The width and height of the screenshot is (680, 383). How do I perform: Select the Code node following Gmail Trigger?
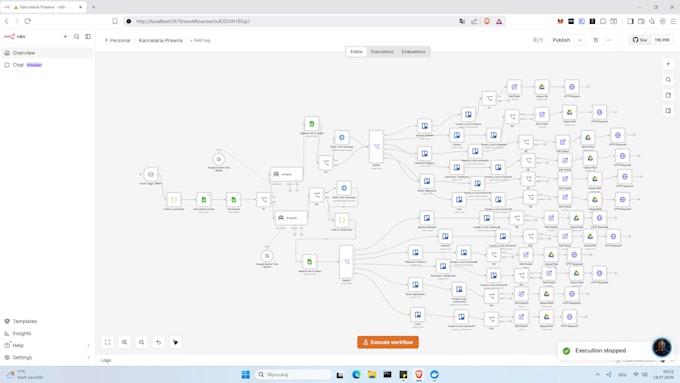(x=173, y=200)
